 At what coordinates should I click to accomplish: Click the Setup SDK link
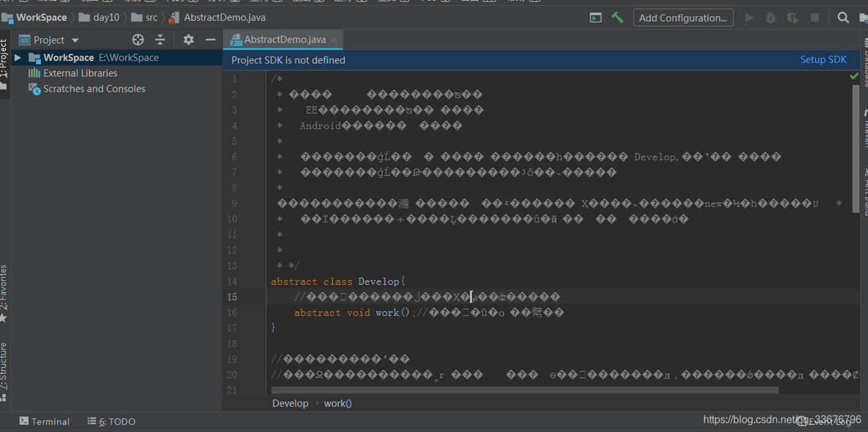point(823,59)
